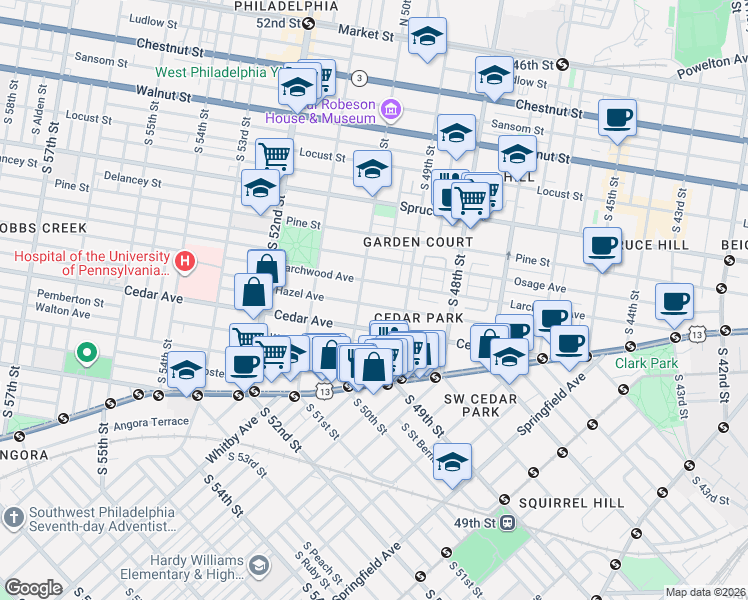Click school marker over West Philadelphia Y label

(298, 88)
